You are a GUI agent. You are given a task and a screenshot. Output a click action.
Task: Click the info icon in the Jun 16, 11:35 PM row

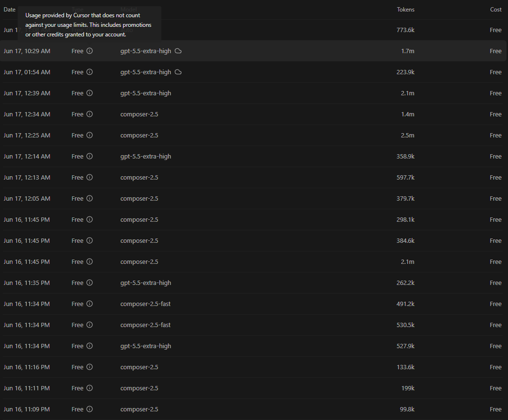[x=90, y=283]
